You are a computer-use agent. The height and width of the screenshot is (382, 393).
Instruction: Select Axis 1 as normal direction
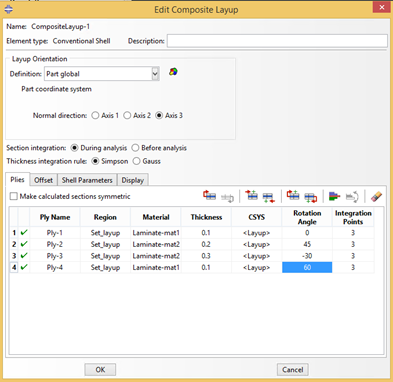point(95,115)
